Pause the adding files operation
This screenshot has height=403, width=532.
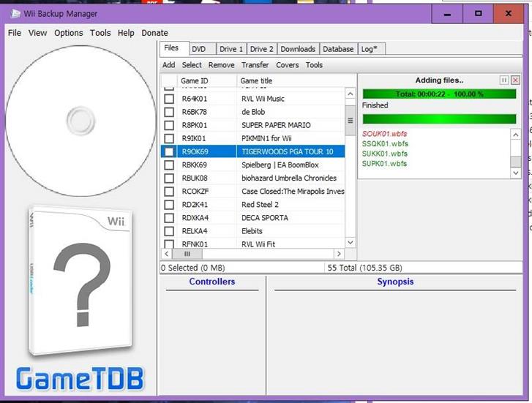point(504,80)
